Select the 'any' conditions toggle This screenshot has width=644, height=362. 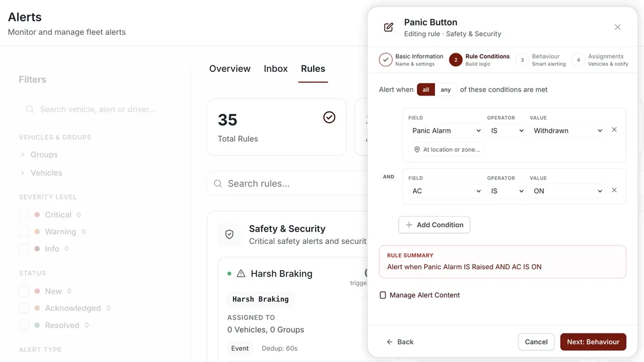446,90
